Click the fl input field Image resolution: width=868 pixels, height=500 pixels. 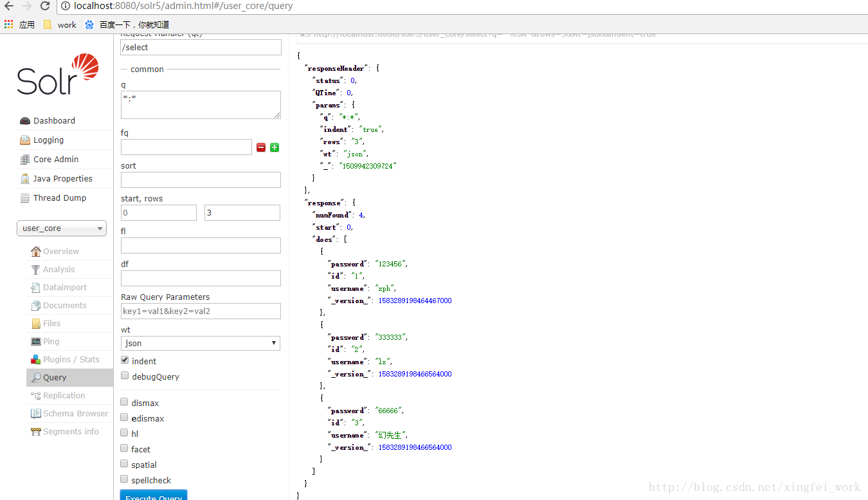pyautogui.click(x=201, y=245)
